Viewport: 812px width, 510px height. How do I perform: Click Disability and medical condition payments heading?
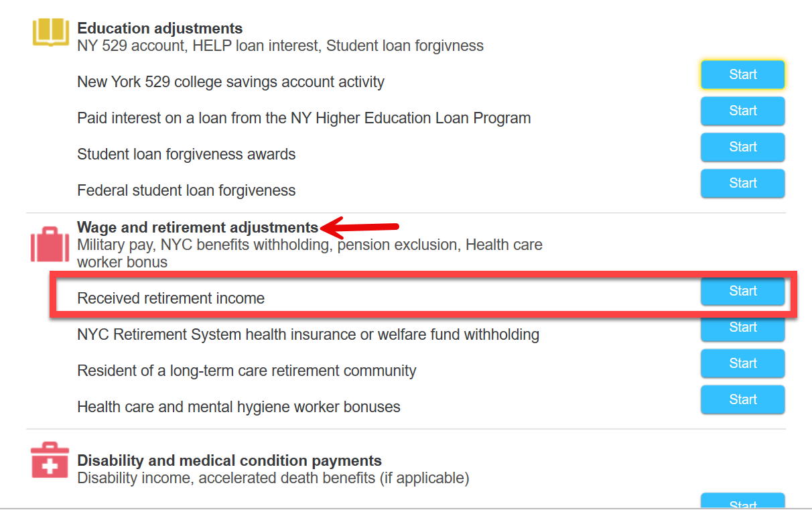coord(229,461)
